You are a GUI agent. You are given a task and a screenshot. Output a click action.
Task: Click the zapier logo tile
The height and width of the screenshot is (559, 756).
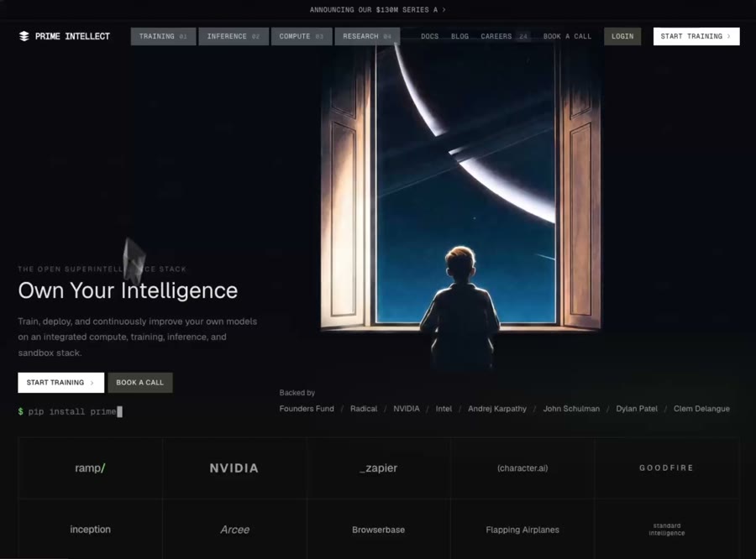[x=379, y=468]
